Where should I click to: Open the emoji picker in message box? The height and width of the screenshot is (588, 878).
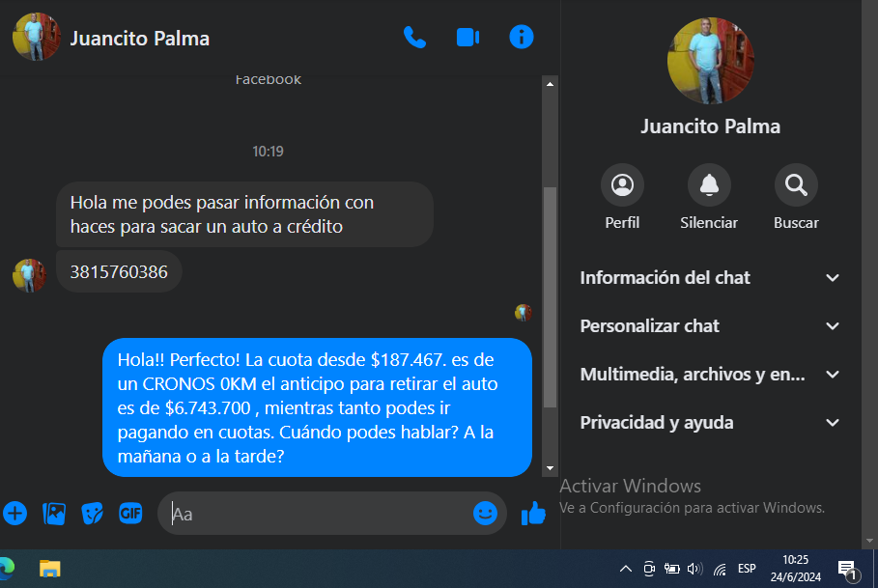click(485, 513)
